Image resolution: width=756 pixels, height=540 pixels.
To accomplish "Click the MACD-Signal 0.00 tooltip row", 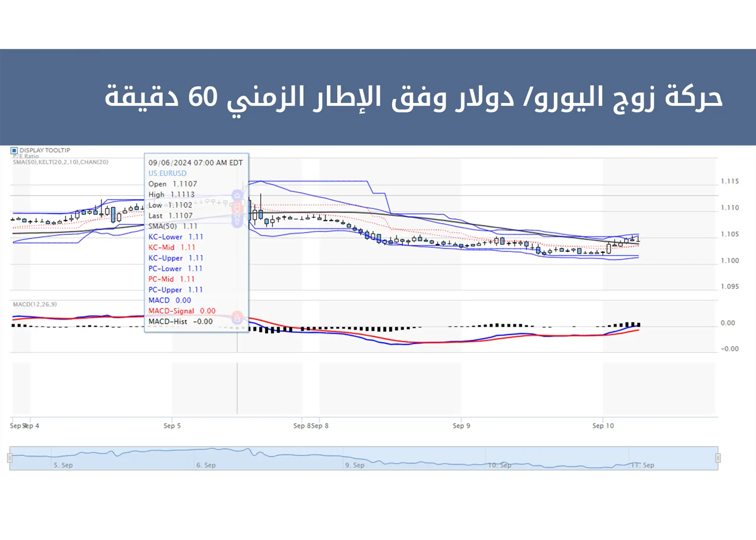I will click(x=182, y=311).
